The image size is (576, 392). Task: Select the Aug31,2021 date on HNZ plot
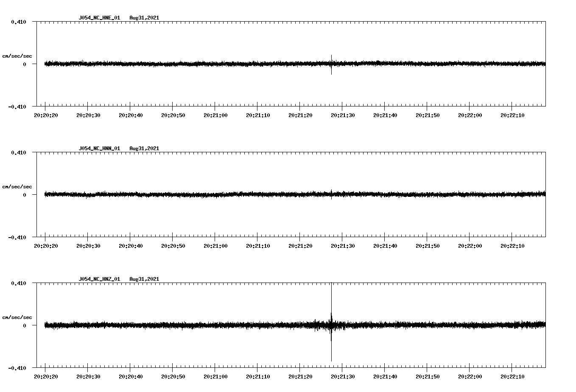pos(144,279)
